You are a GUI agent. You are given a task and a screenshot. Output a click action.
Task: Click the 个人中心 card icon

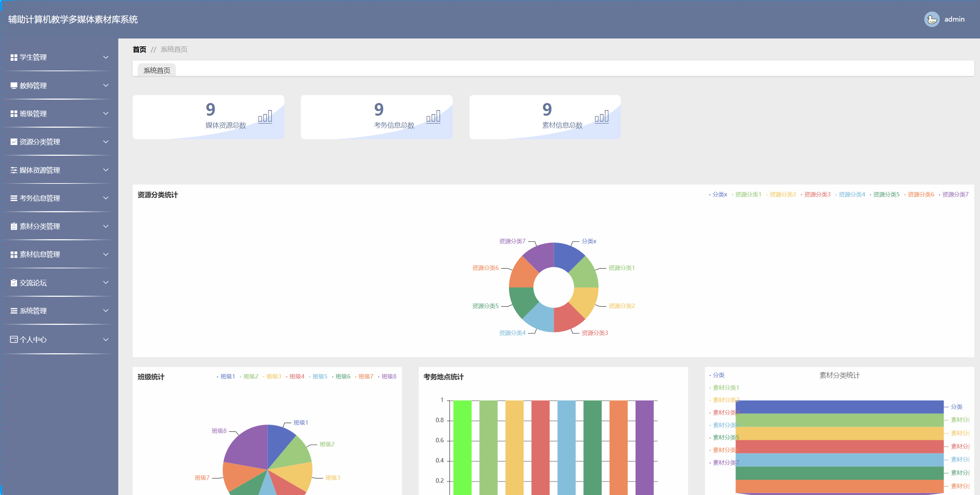click(14, 340)
